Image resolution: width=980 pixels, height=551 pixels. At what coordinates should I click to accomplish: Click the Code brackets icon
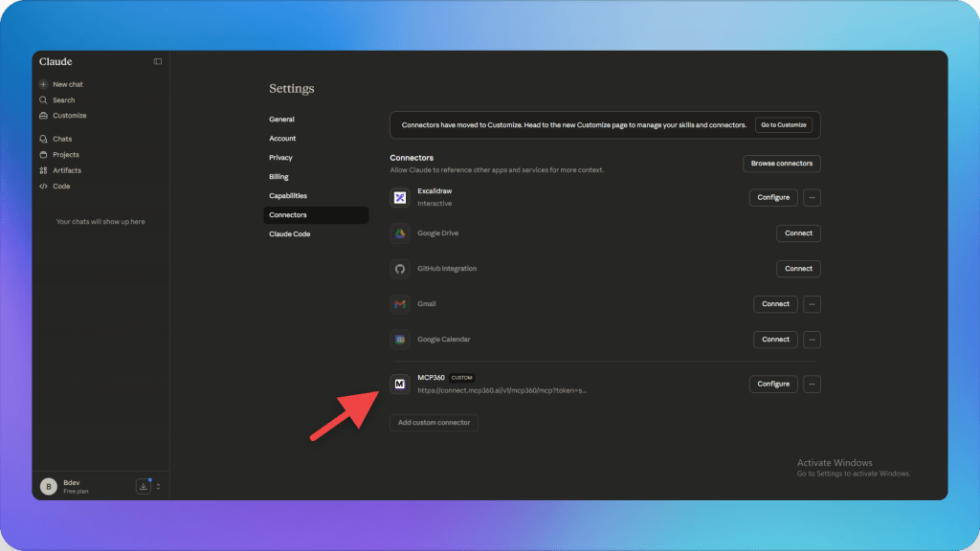(43, 187)
